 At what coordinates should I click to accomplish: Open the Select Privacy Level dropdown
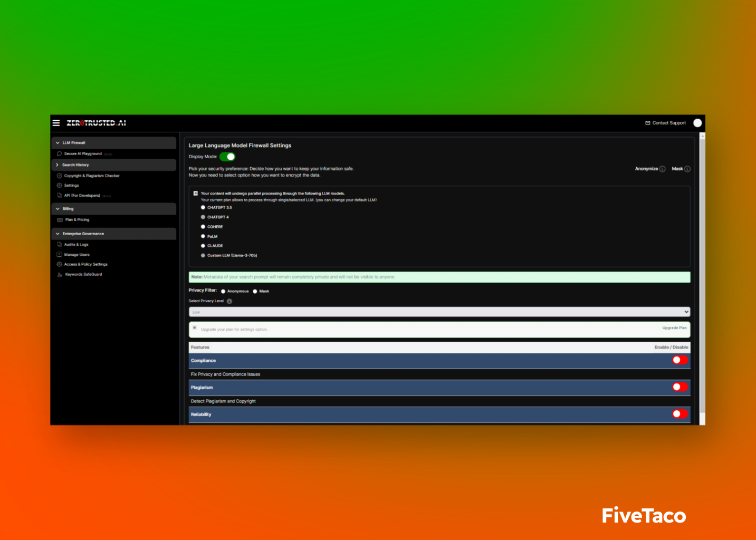pos(439,312)
